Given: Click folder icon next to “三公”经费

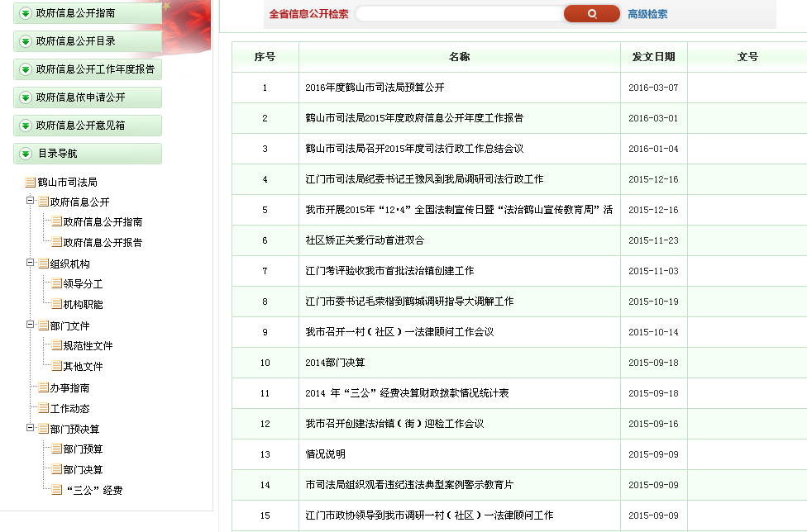Looking at the screenshot, I should [56, 491].
